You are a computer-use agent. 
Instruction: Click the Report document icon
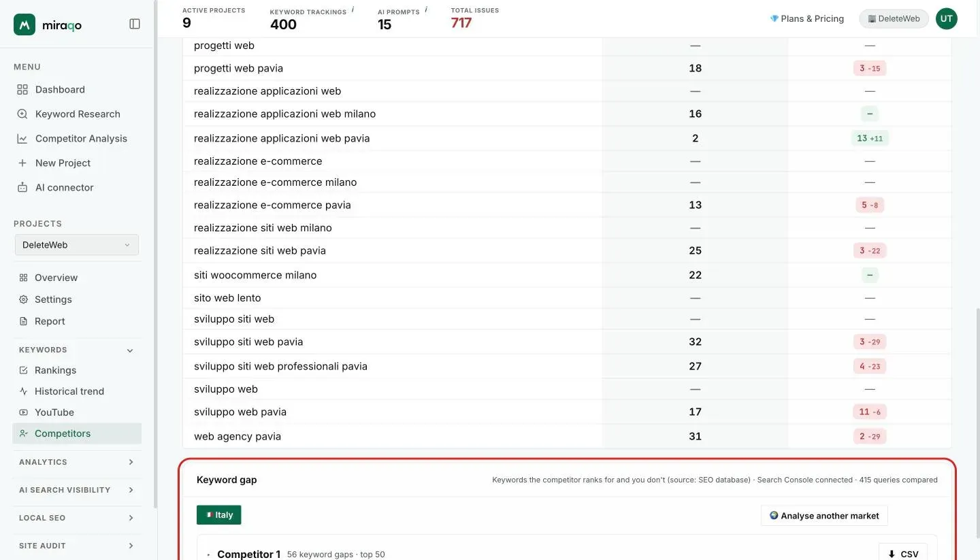pos(23,321)
